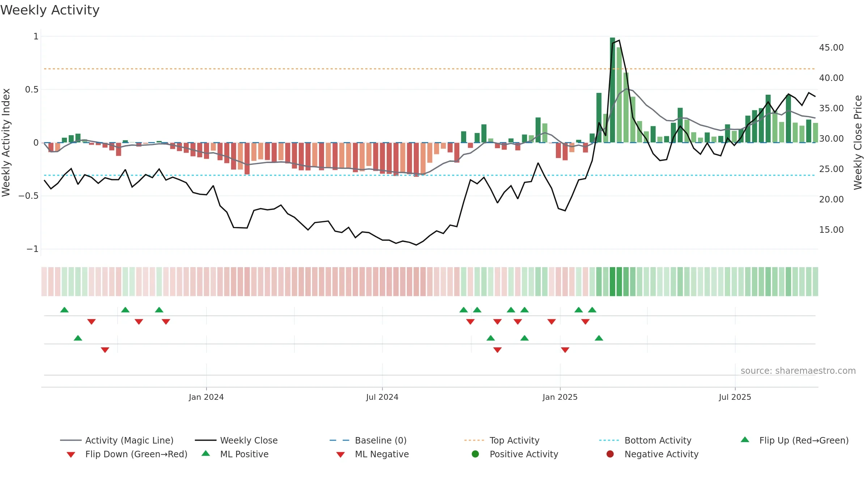Click the 25.00 price axis tick

(831, 169)
